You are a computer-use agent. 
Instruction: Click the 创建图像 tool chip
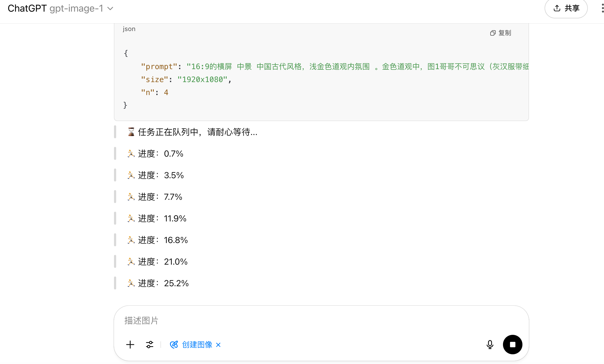(x=191, y=345)
